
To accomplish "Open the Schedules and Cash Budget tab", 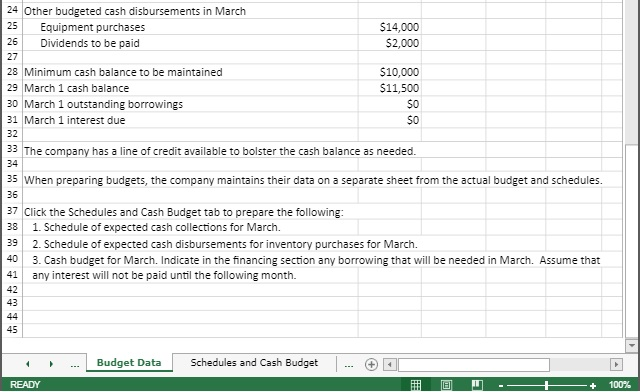I will click(x=254, y=363).
